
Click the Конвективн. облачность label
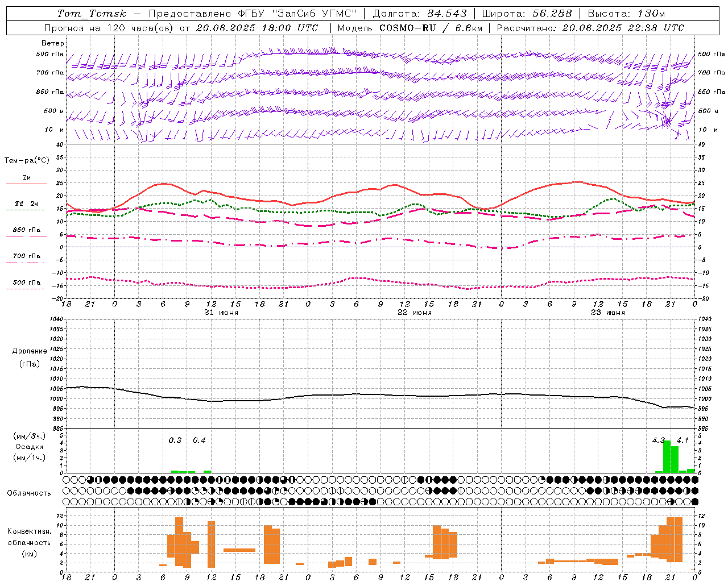pos(29,537)
